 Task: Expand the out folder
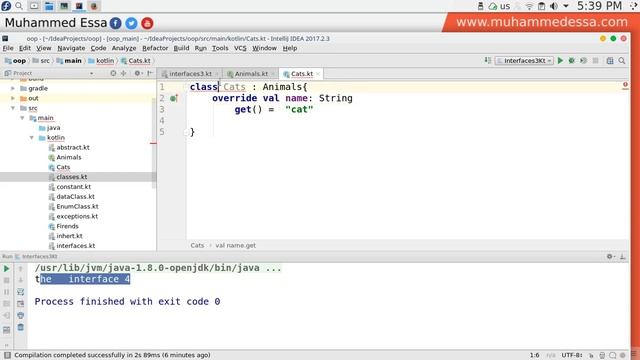[x=13, y=98]
